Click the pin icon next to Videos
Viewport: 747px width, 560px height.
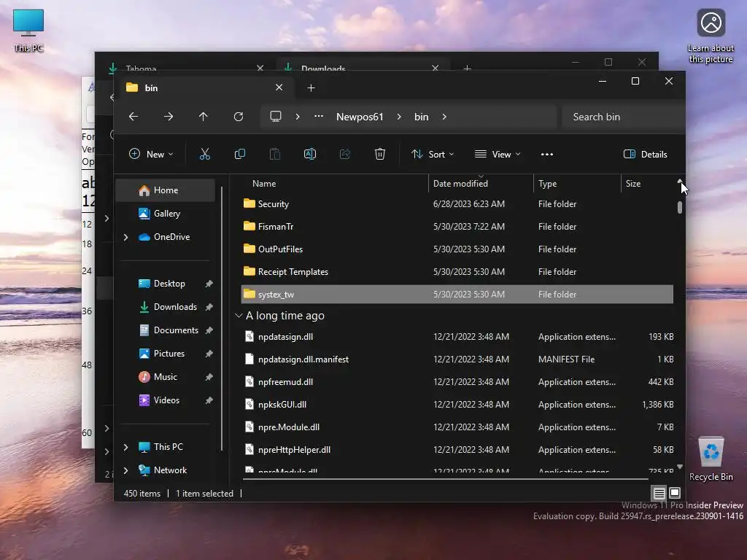tap(209, 400)
